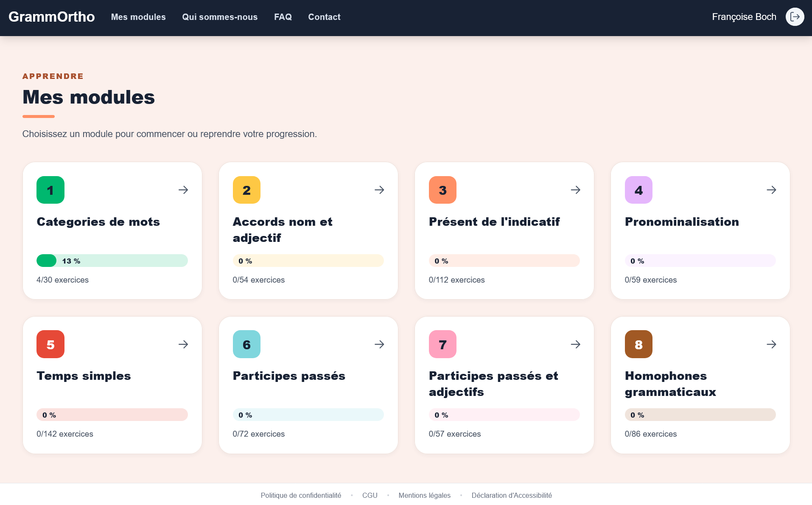The height and width of the screenshot is (505, 812).
Task: Click the Categories de mots title
Action: (98, 222)
